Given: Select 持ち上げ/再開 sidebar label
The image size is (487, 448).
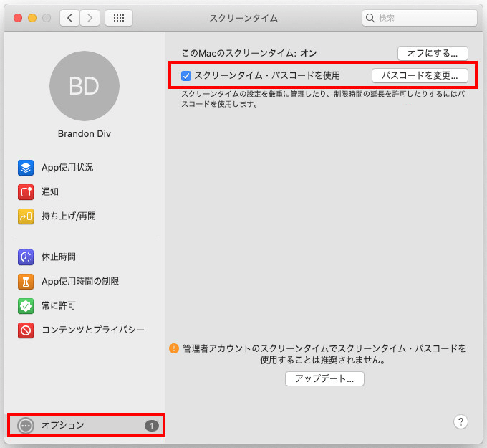Looking at the screenshot, I should 69,216.
